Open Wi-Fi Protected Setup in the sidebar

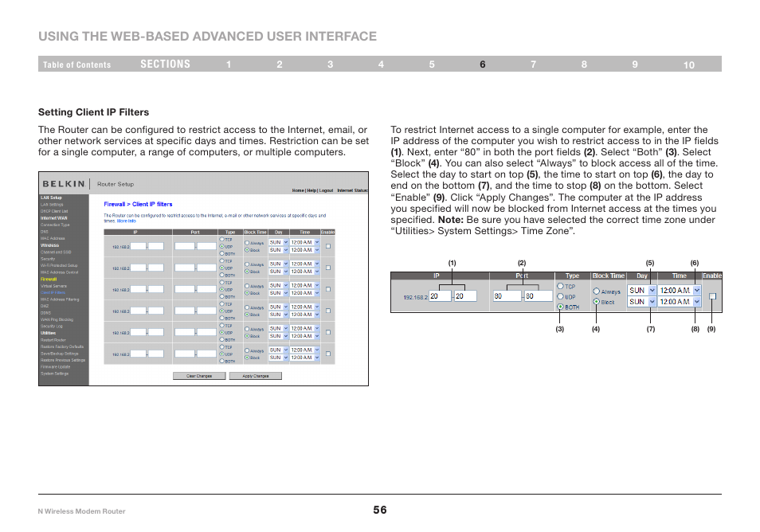59,265
